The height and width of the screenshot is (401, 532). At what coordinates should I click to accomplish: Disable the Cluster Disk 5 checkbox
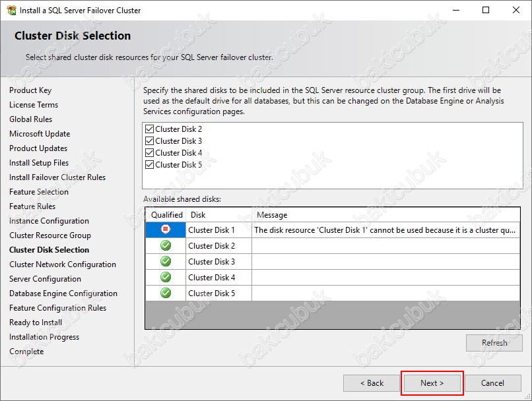coord(150,165)
